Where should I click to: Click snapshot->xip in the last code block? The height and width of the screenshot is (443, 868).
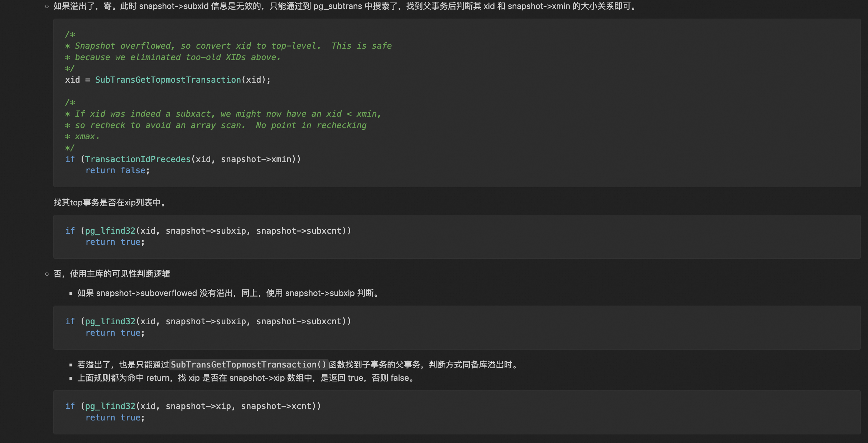tap(198, 406)
